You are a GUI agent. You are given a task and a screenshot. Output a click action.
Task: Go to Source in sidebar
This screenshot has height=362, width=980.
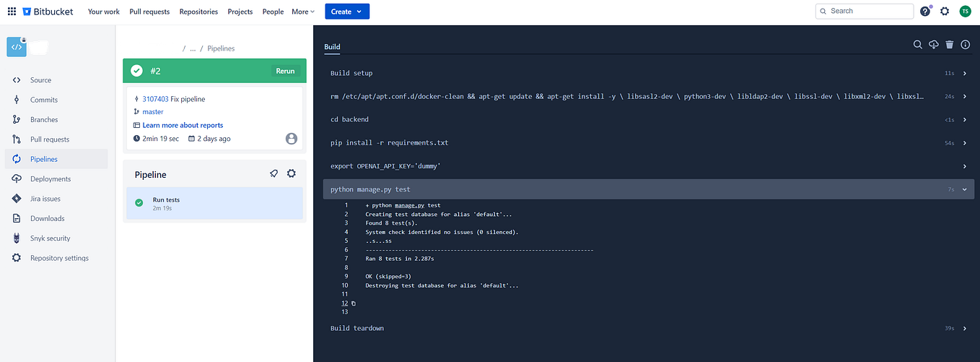coord(40,80)
